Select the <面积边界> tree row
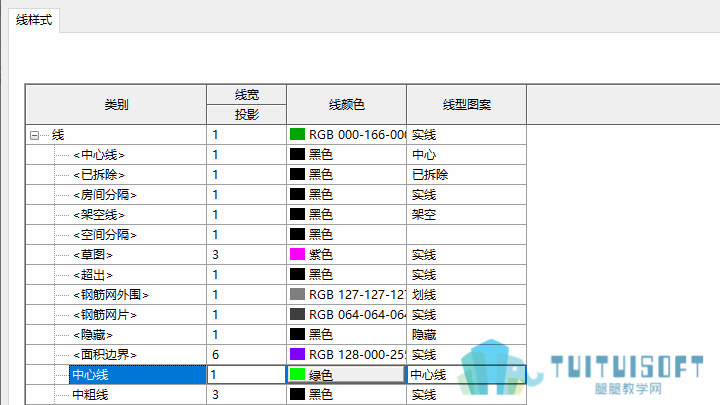The height and width of the screenshot is (405, 720). [x=105, y=354]
